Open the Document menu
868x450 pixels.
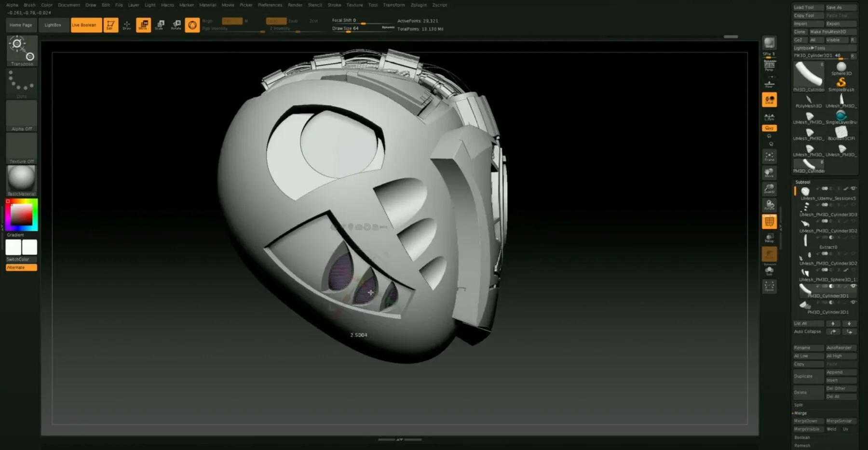pyautogui.click(x=69, y=5)
